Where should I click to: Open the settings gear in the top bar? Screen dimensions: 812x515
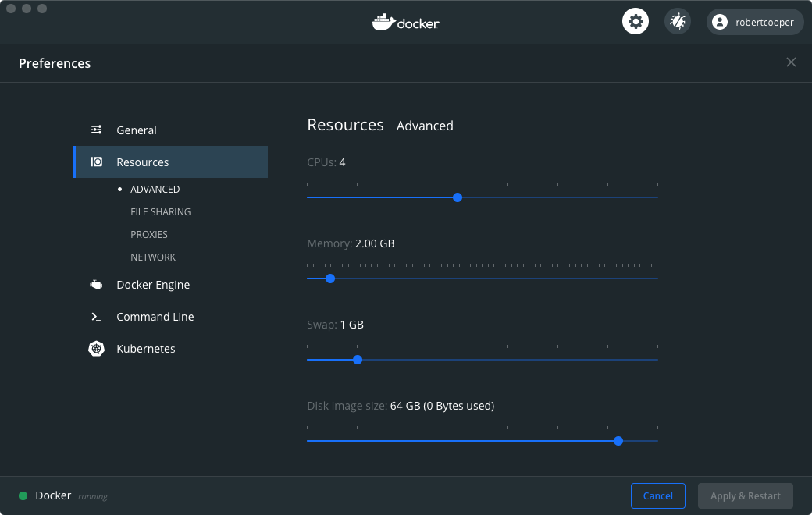tap(635, 21)
